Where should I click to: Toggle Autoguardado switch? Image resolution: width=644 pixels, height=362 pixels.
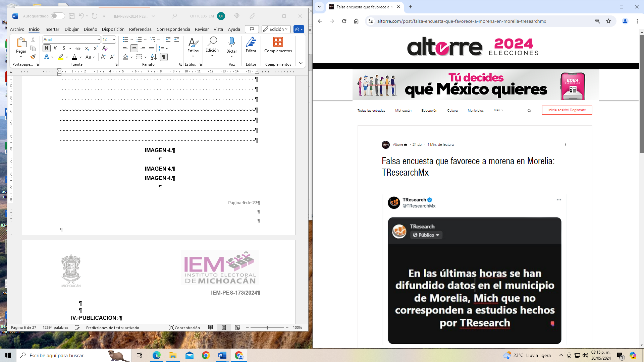[58, 16]
